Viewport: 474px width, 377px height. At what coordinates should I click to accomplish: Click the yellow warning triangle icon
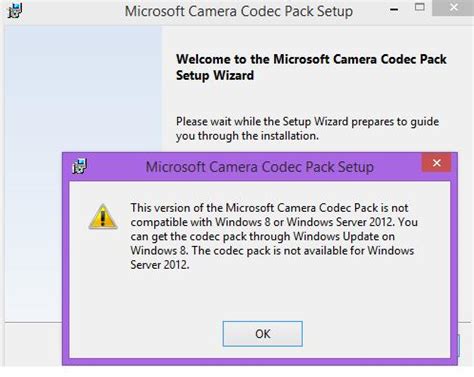click(103, 217)
